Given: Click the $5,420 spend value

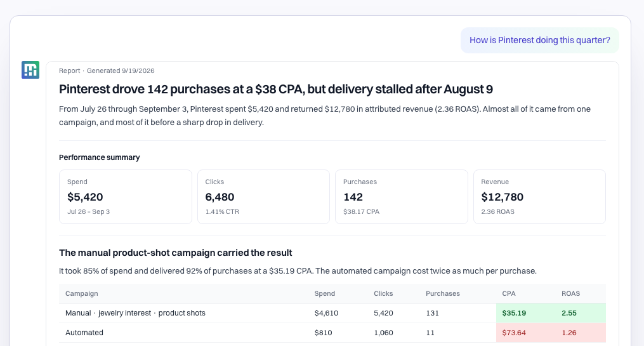Looking at the screenshot, I should coord(85,197).
